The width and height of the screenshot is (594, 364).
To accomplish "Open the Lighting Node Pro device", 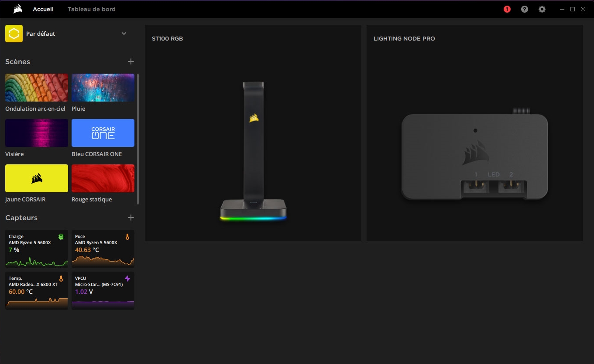I will click(x=475, y=133).
